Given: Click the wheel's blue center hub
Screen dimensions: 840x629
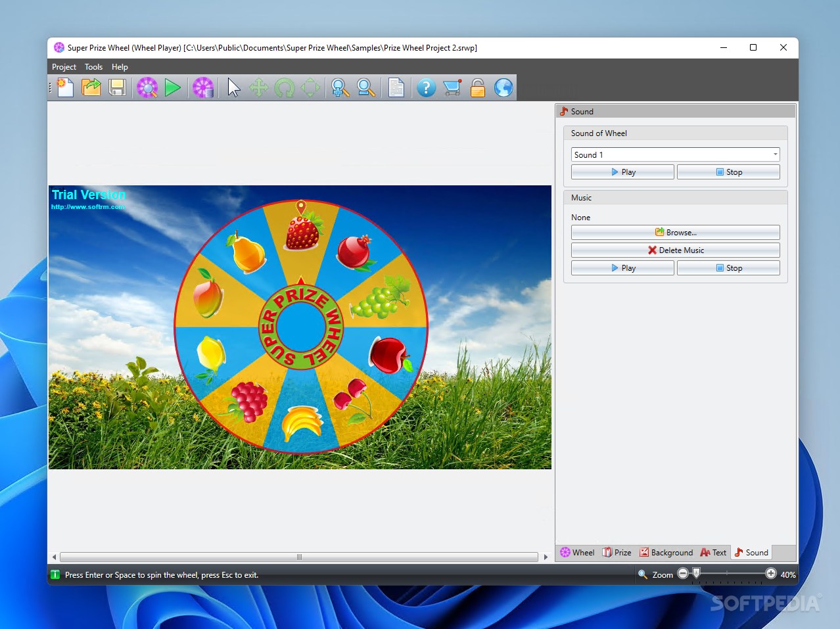Looking at the screenshot, I should pyautogui.click(x=301, y=327).
